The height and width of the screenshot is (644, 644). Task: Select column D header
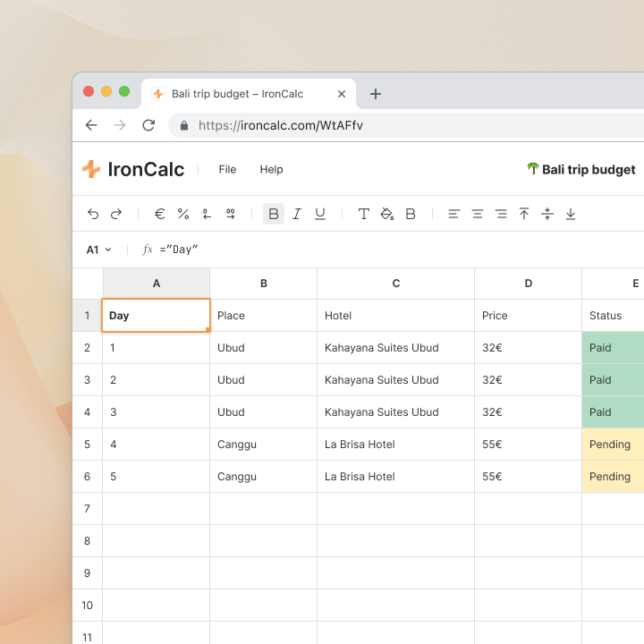click(529, 284)
